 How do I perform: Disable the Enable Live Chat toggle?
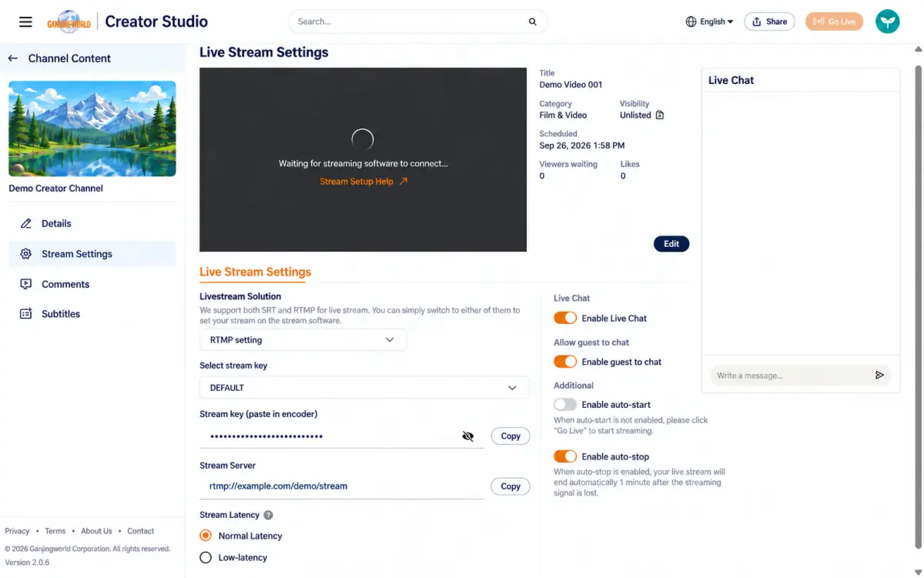click(x=565, y=318)
